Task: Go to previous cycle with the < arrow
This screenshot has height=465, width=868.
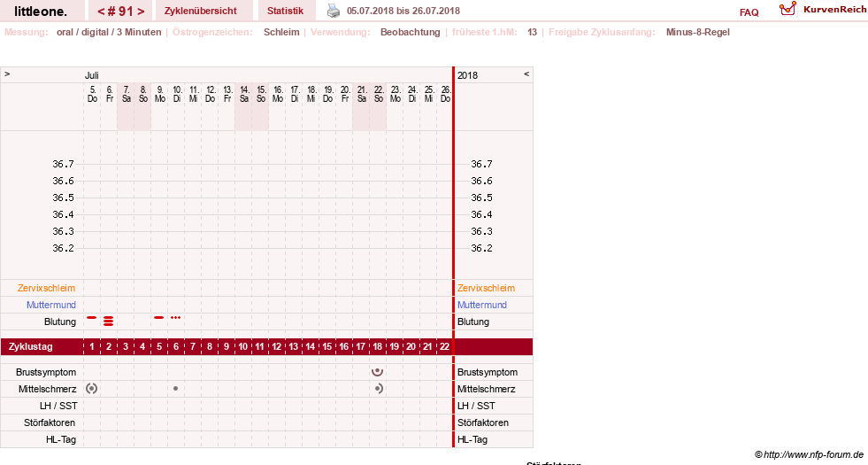Action: [x=101, y=12]
